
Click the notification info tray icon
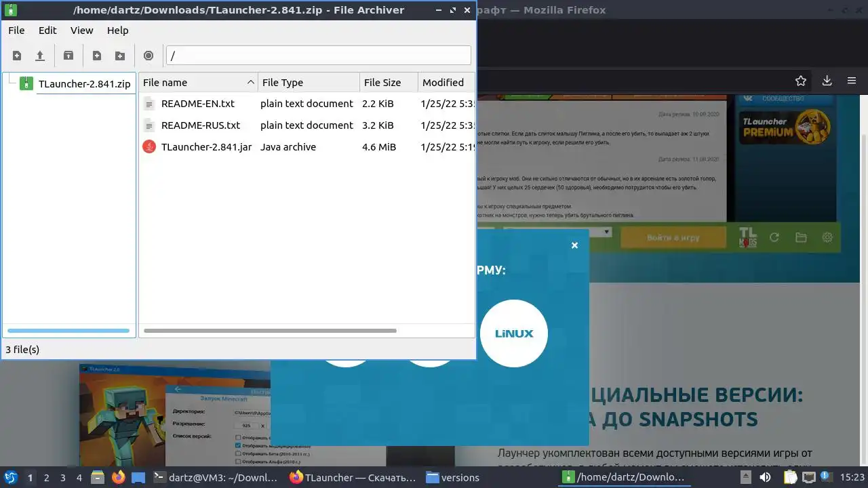tap(825, 477)
